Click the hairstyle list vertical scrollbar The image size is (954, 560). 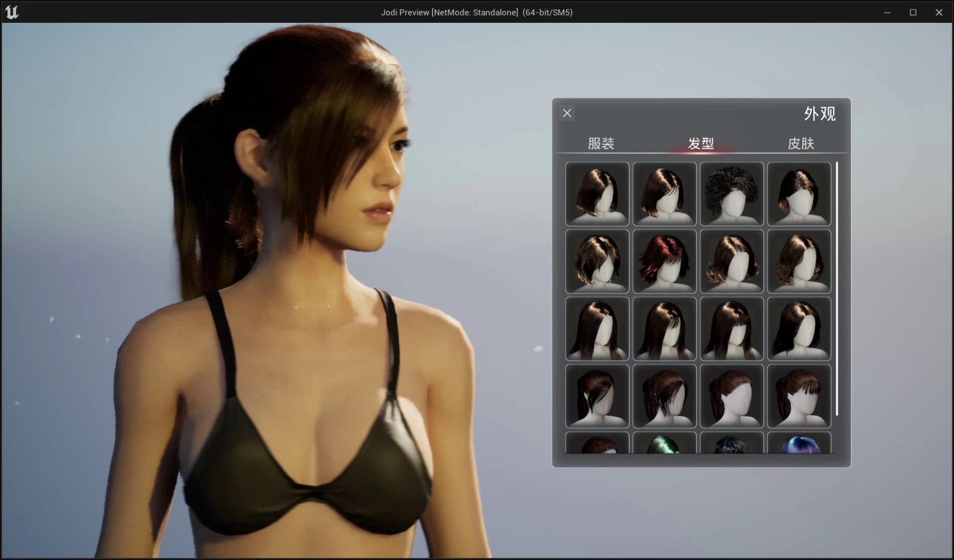(837, 288)
